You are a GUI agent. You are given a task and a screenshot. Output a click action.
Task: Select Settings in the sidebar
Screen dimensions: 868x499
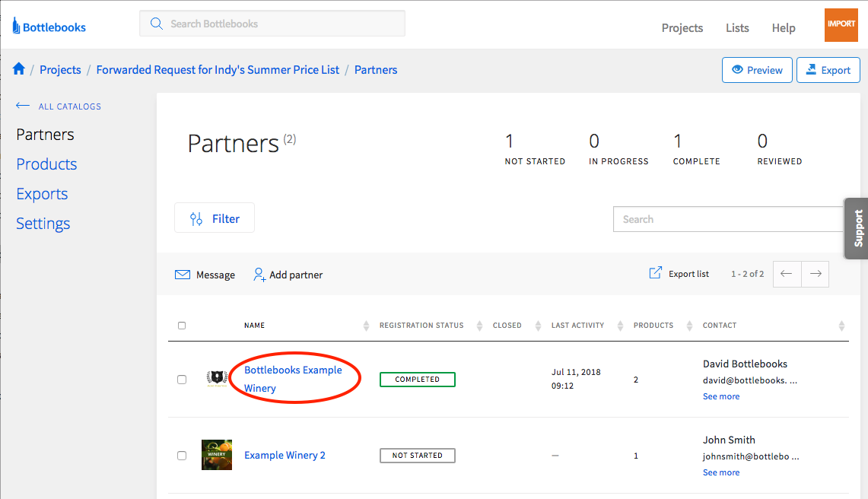pyautogui.click(x=43, y=223)
